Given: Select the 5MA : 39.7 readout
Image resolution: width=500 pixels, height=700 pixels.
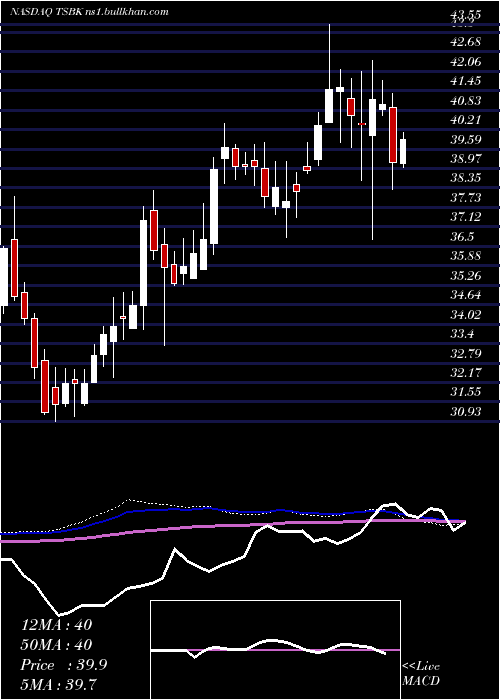Looking at the screenshot, I should click(x=59, y=684).
